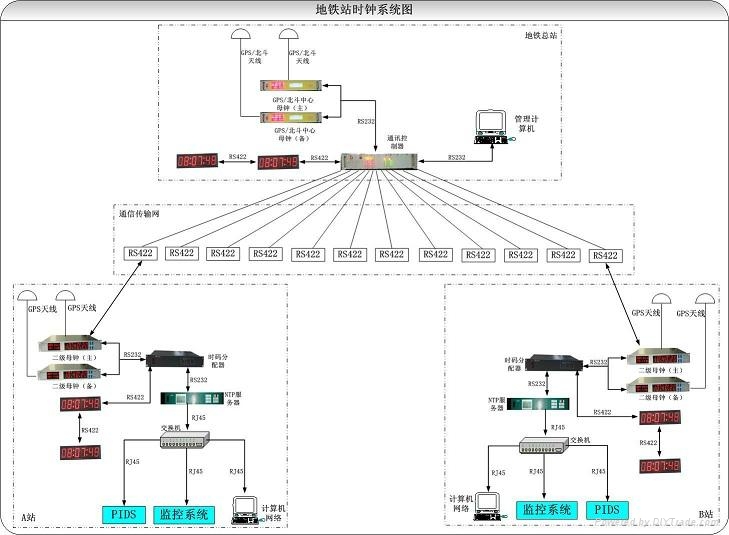Click the 监控系统 box in Station B
Image resolution: width=729 pixels, height=535 pixels.
point(546,509)
